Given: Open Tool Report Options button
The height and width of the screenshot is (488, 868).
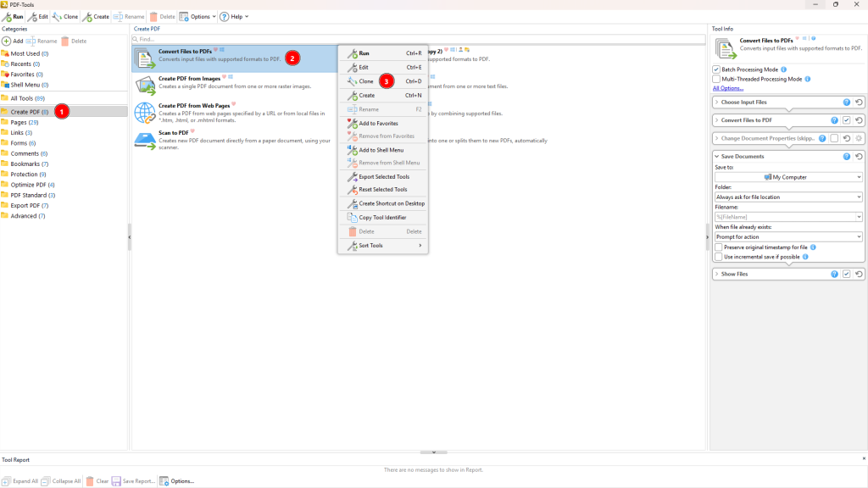Looking at the screenshot, I should [x=176, y=481].
